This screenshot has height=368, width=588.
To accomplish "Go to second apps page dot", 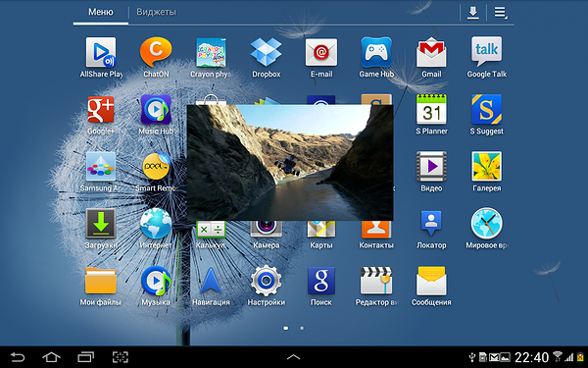I will (x=302, y=328).
